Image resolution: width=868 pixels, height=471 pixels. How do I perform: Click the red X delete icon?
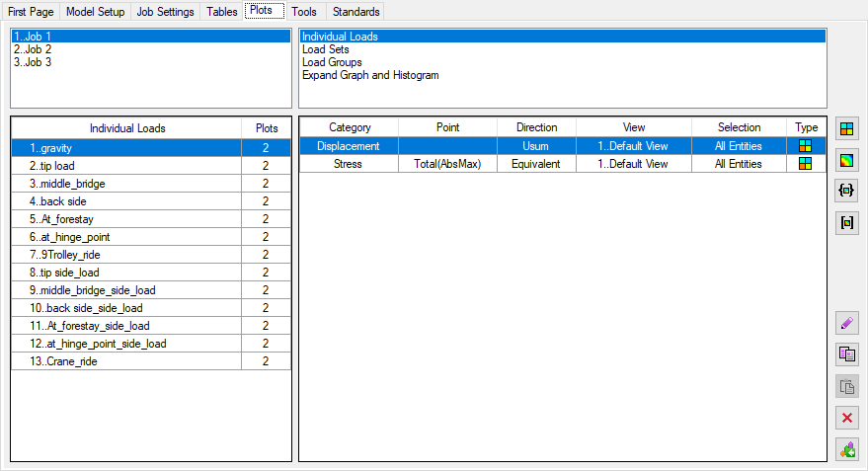[x=846, y=418]
